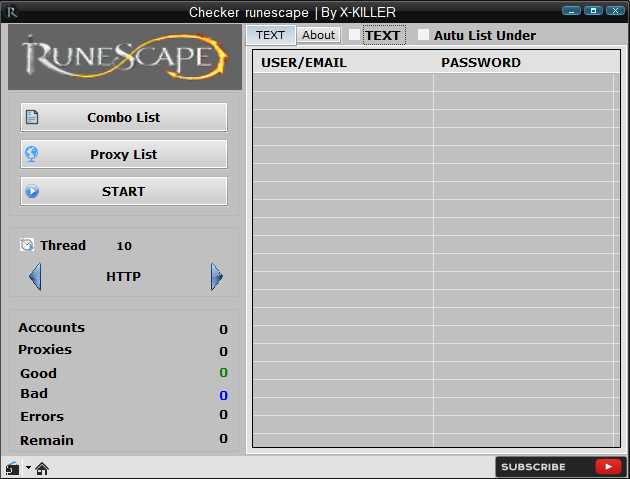Click the clock icon beside Thread
Viewport: 630px width, 479px height.
click(27, 245)
